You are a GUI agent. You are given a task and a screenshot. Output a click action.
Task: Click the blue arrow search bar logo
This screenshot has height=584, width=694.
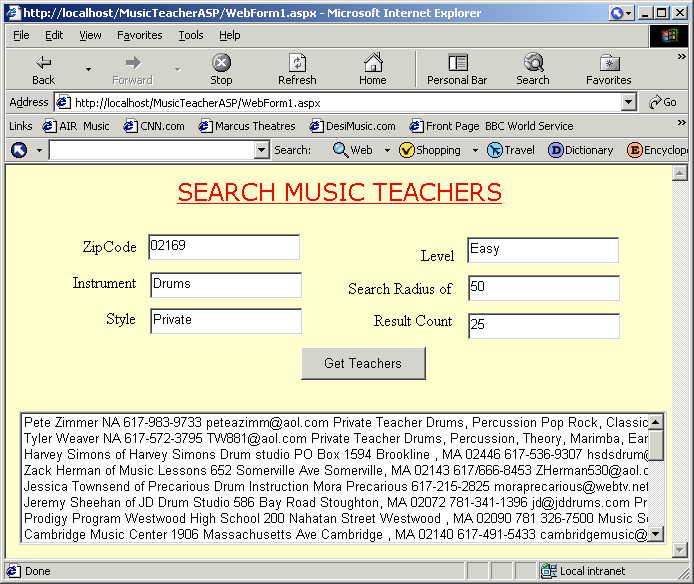(19, 150)
